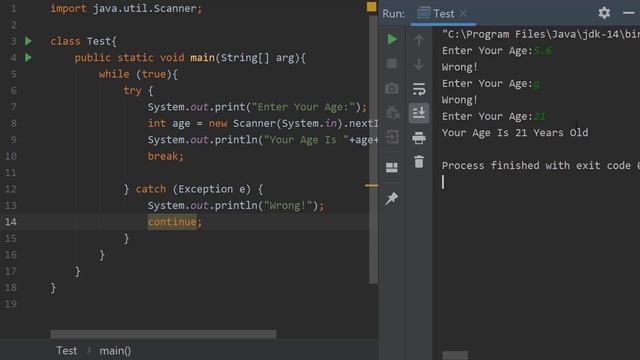Click 'try {' on line 6
The width and height of the screenshot is (640, 360).
pos(138,91)
